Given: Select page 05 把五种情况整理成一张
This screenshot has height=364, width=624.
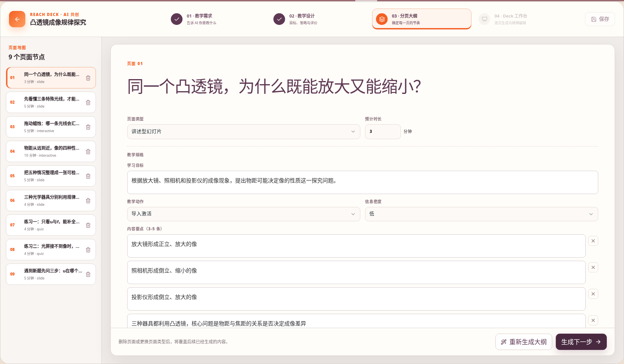Looking at the screenshot, I should 51,176.
